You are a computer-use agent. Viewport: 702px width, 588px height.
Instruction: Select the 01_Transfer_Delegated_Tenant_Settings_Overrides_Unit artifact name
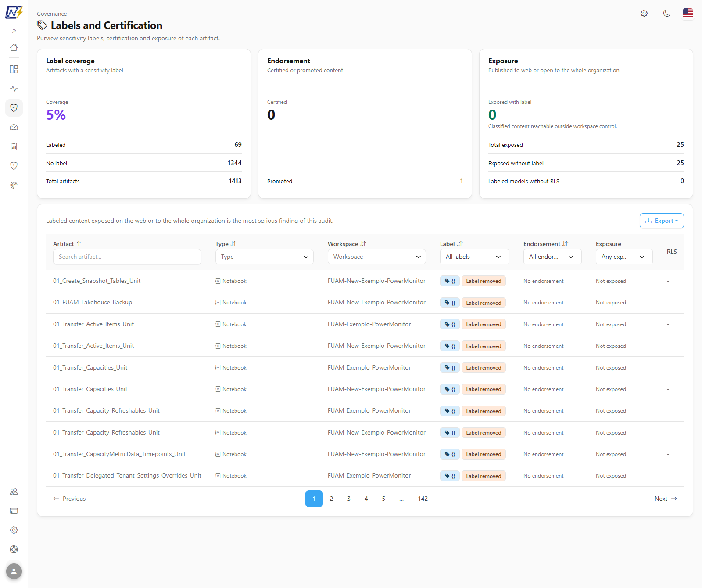tap(127, 476)
